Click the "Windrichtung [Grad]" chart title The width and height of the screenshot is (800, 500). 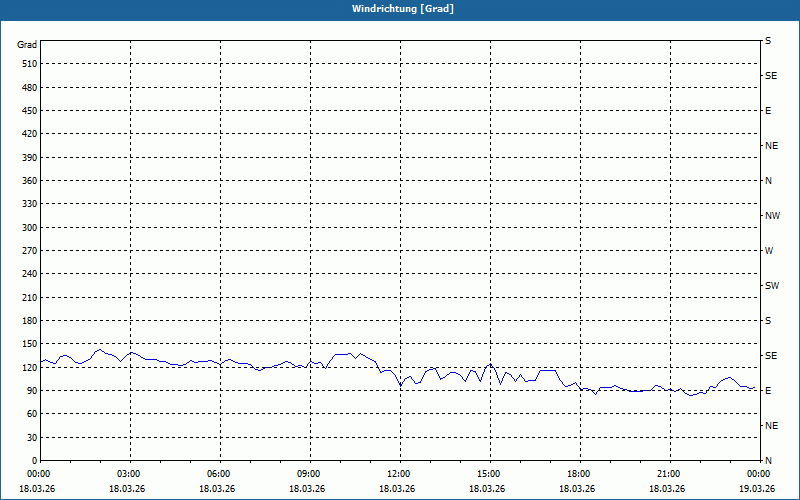(403, 9)
